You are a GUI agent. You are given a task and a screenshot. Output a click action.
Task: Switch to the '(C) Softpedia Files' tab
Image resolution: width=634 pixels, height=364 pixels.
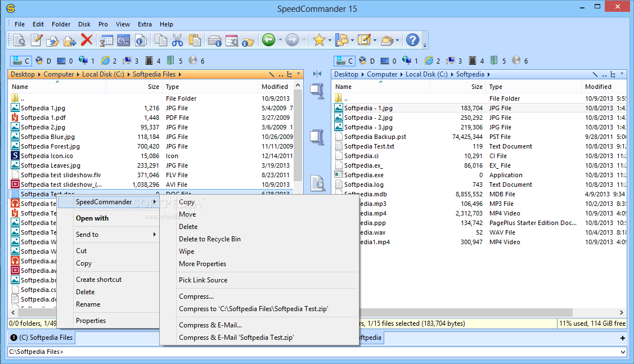click(41, 338)
